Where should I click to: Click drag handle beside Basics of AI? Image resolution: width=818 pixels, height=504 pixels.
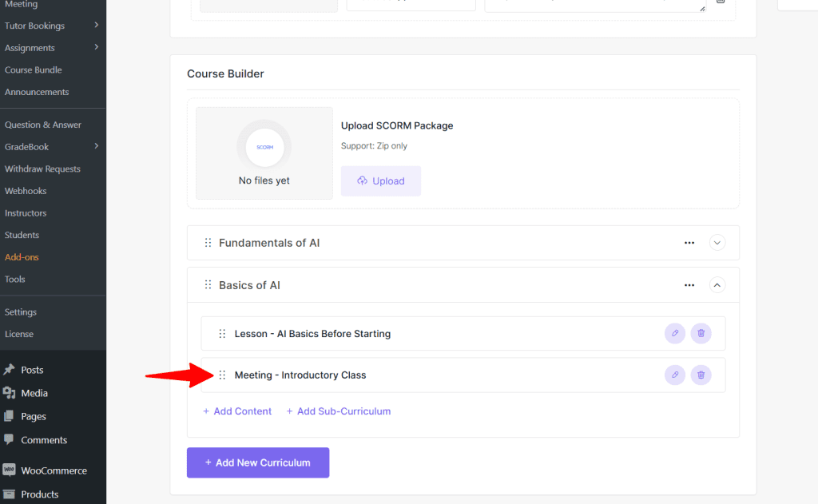tap(208, 285)
